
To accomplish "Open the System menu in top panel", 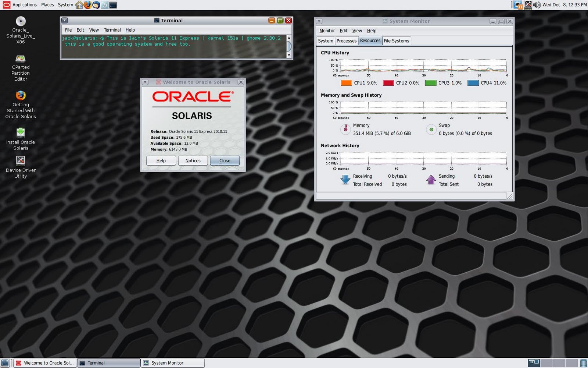I will [65, 5].
